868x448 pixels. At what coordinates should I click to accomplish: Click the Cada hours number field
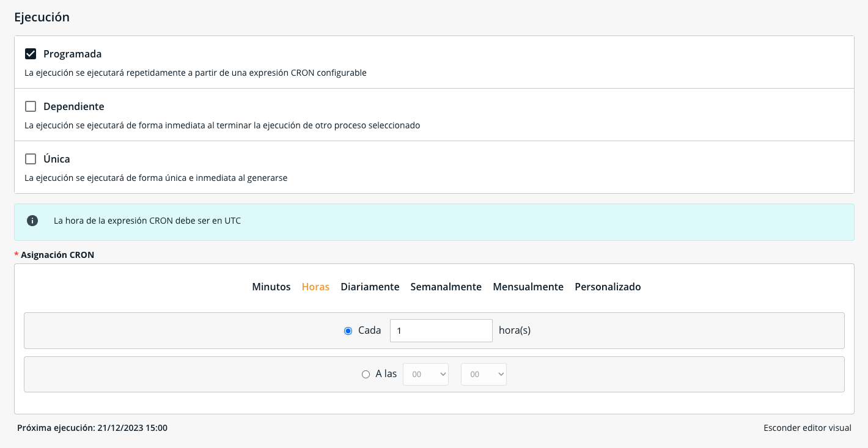(x=441, y=331)
